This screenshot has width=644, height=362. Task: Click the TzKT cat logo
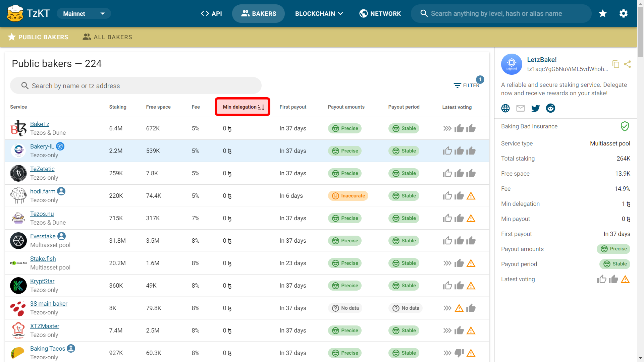click(15, 13)
